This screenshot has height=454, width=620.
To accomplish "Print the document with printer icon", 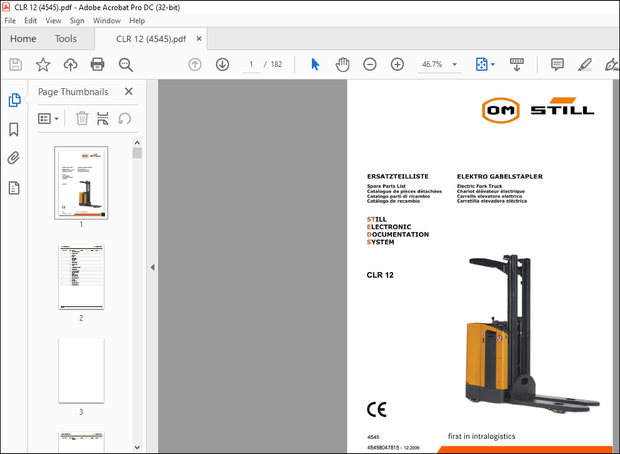I will 97,64.
